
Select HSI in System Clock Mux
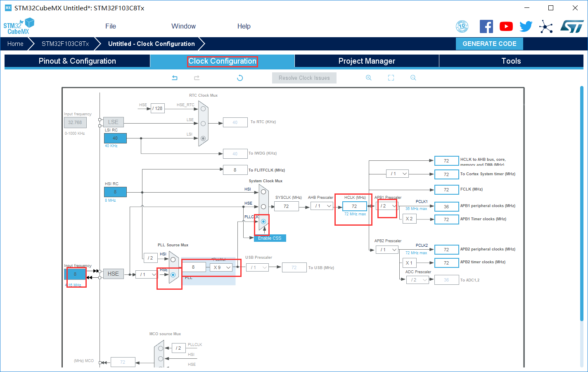click(263, 192)
